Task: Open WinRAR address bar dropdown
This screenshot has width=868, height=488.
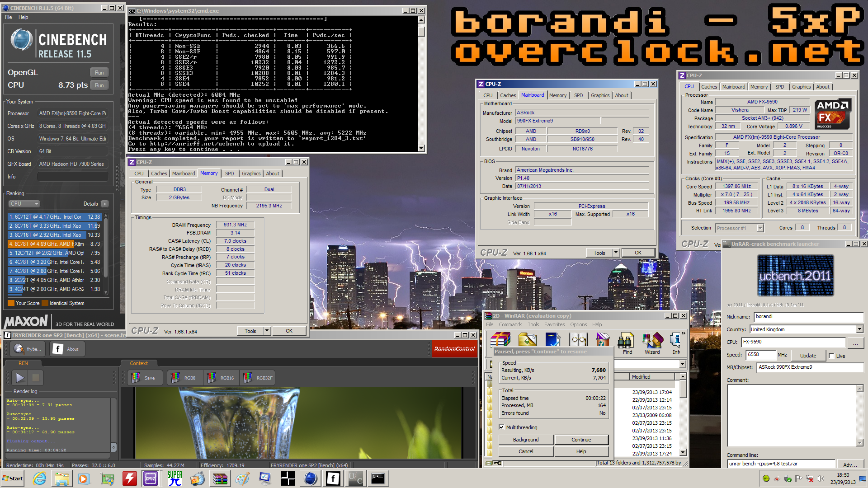Action: [682, 364]
